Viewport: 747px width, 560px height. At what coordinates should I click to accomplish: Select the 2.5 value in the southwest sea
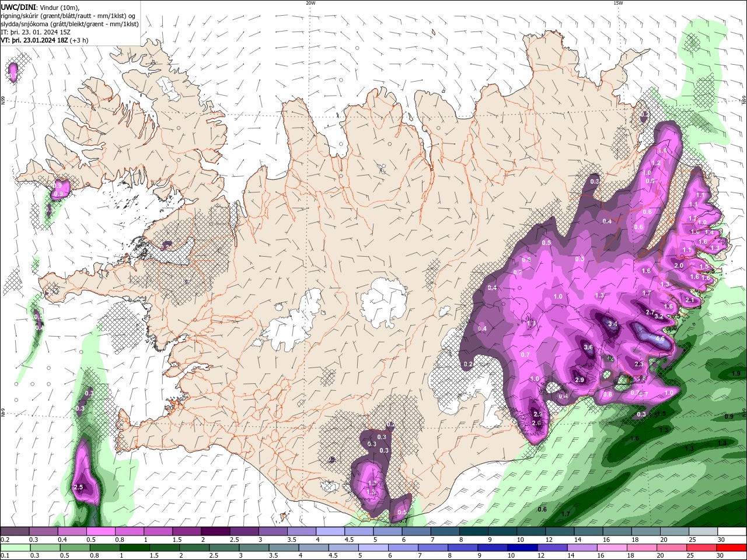pyautogui.click(x=79, y=487)
